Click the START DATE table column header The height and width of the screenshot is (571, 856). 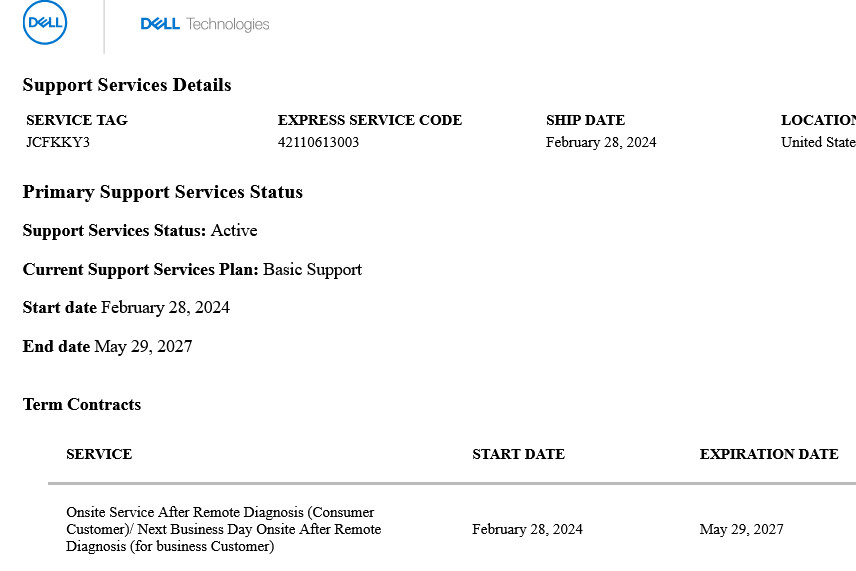point(518,454)
